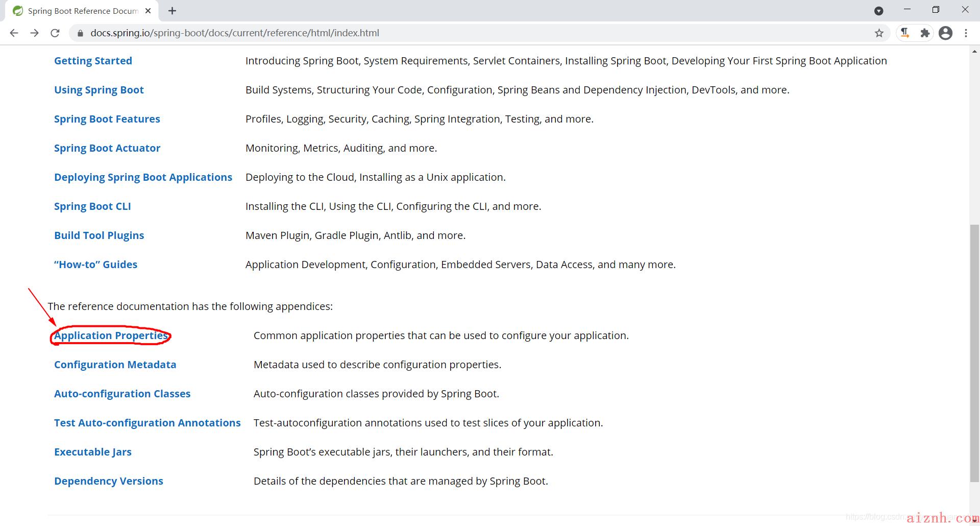
Task: Open the Using Spring Boot link
Action: pyautogui.click(x=99, y=90)
